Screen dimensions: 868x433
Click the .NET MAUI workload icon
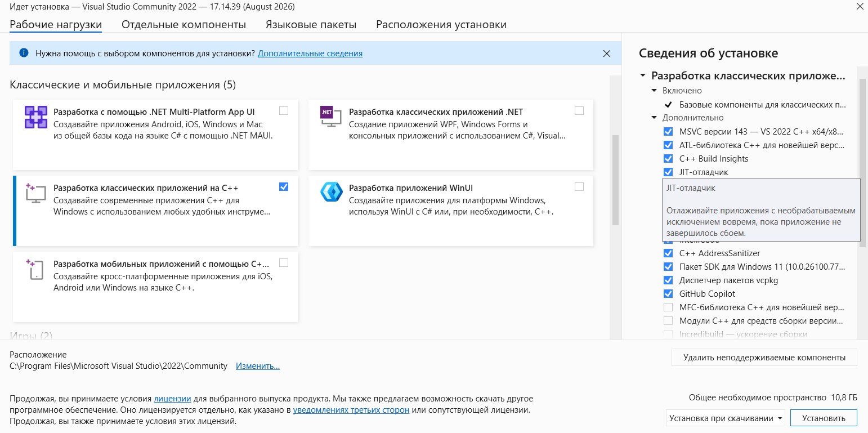(35, 117)
